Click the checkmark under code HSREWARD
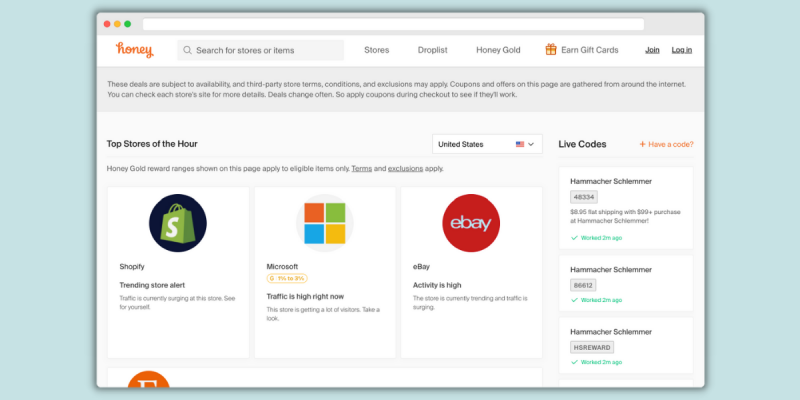The height and width of the screenshot is (400, 800). coord(574,362)
